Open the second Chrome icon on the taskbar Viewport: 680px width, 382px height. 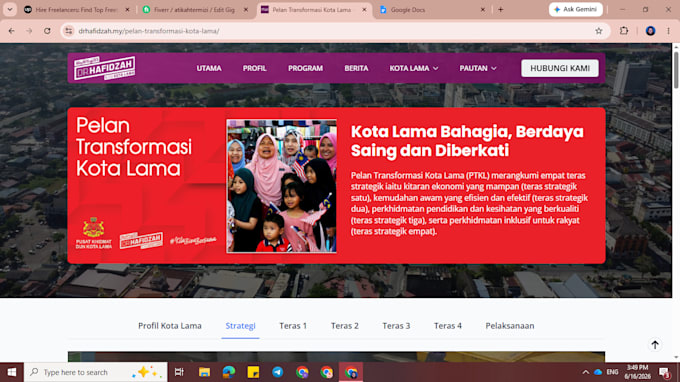click(327, 372)
